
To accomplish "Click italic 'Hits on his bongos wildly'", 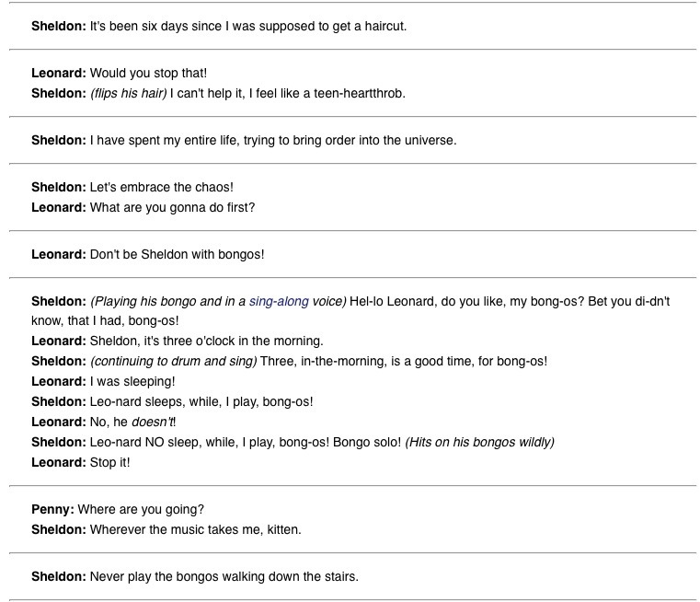I will tap(479, 442).
